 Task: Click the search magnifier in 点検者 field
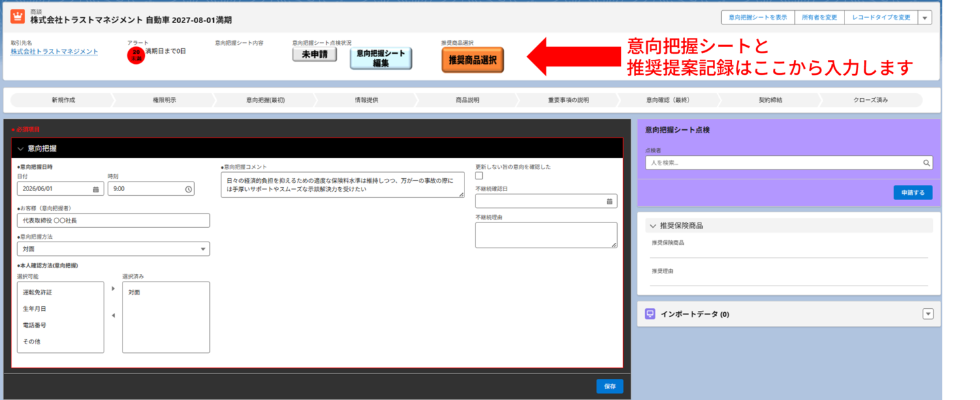coord(926,163)
